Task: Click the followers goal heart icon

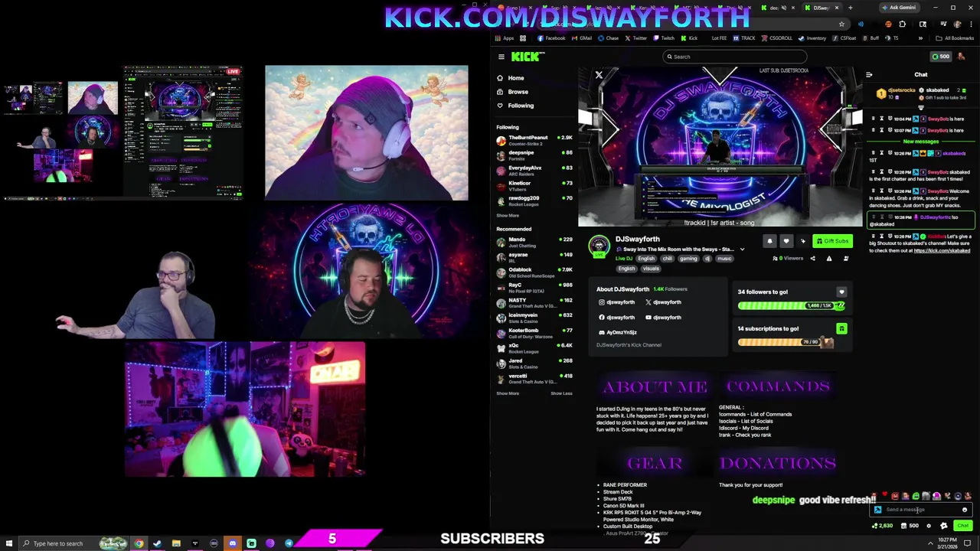Action: [x=841, y=292]
